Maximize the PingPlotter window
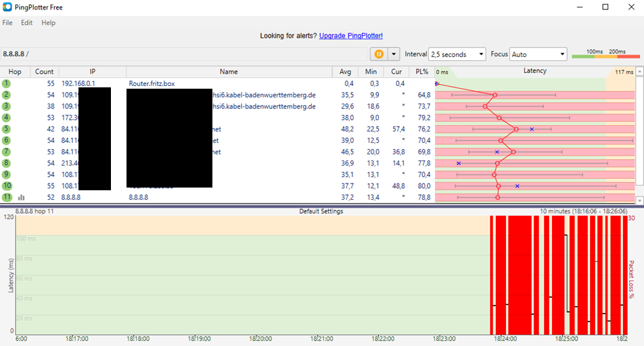 click(605, 7)
